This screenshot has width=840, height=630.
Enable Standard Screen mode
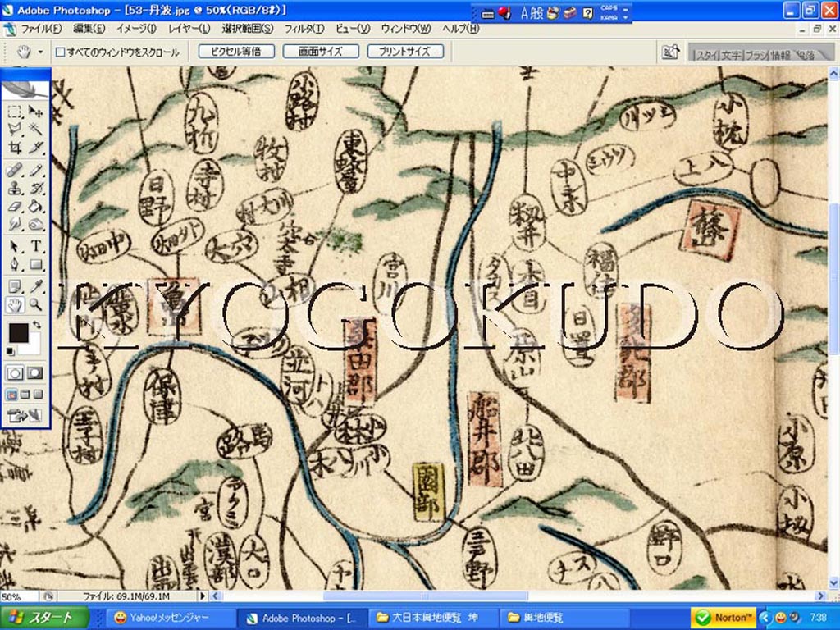coord(11,395)
